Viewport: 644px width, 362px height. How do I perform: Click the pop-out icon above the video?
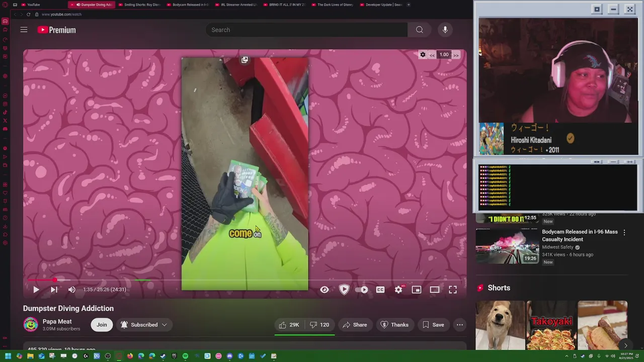(245, 60)
